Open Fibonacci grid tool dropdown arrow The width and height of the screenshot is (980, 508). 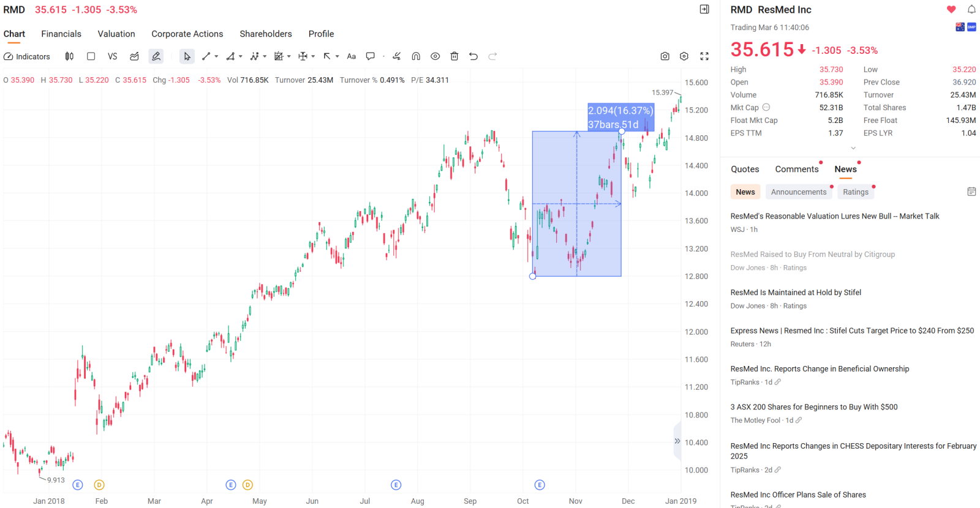point(288,56)
